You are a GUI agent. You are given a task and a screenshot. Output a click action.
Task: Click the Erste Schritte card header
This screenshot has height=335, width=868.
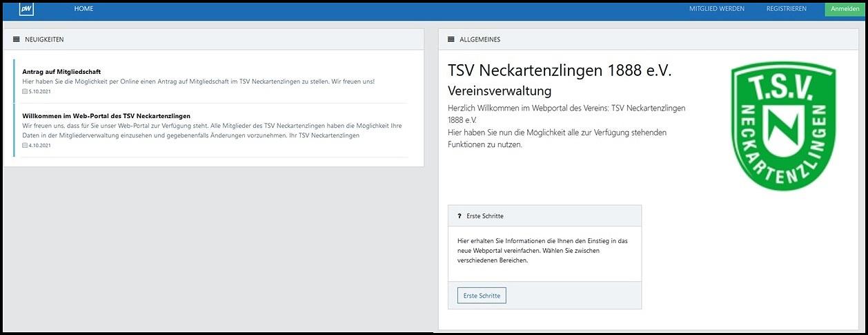tap(544, 216)
